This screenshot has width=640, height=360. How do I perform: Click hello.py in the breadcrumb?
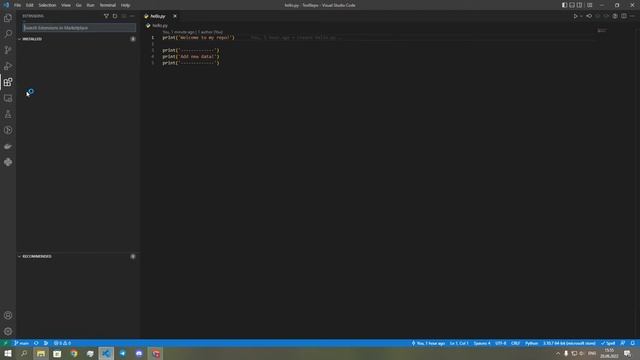click(160, 25)
